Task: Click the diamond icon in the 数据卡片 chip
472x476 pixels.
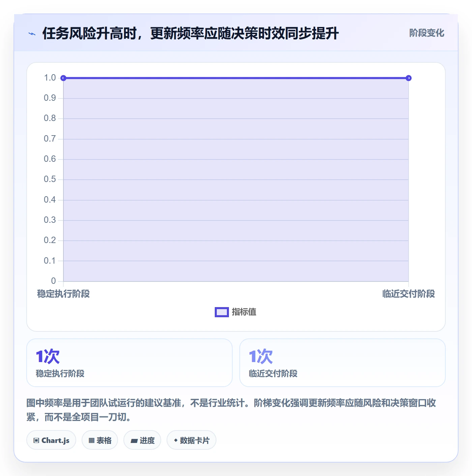Action: 176,440
